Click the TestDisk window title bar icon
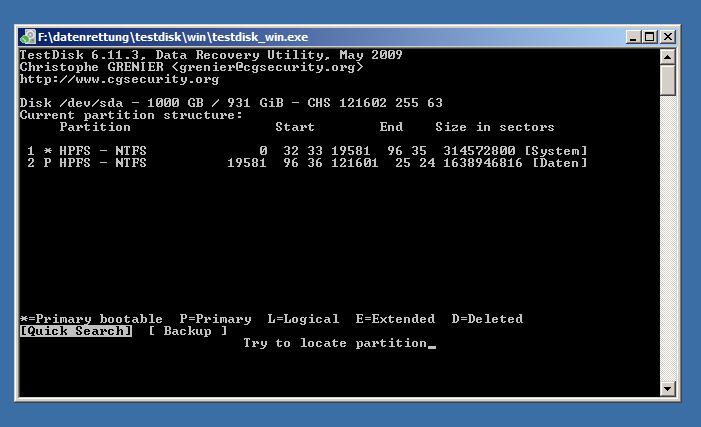The height and width of the screenshot is (427, 701). pos(28,37)
